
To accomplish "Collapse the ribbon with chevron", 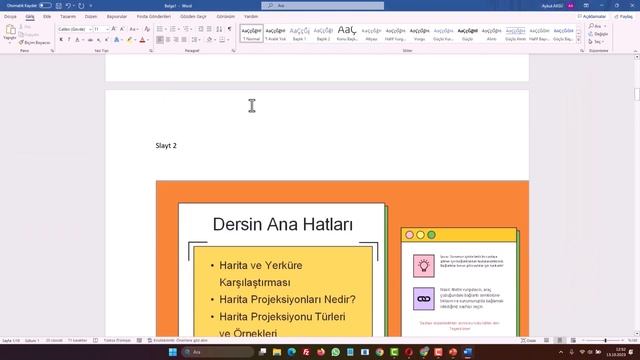I will coord(636,51).
